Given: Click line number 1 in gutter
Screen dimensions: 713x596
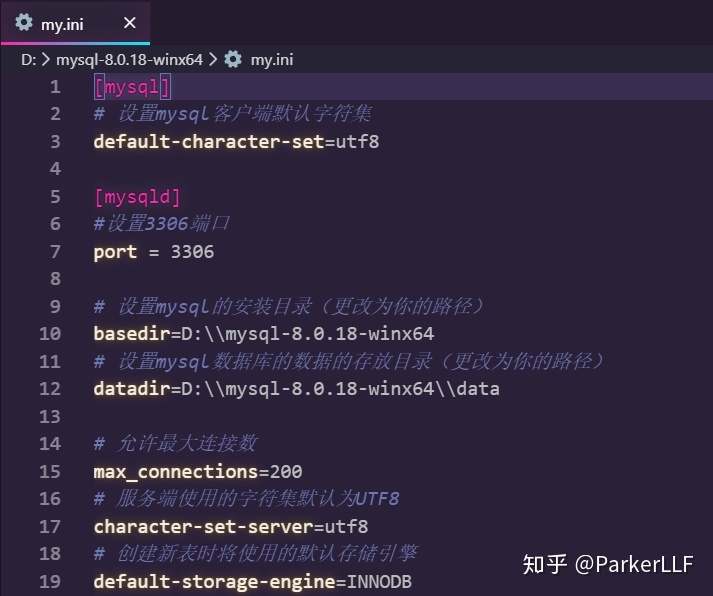Looking at the screenshot, I should (x=55, y=87).
